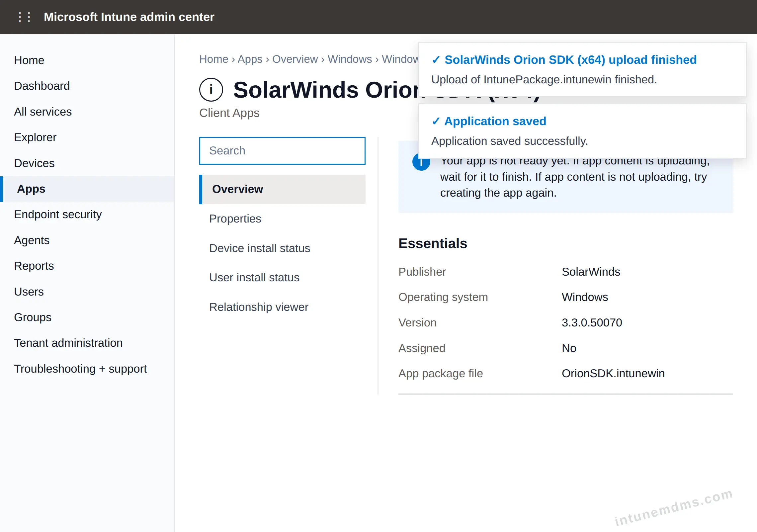This screenshot has height=532, width=757.
Task: Click the Assigned label
Action: pyautogui.click(x=422, y=348)
